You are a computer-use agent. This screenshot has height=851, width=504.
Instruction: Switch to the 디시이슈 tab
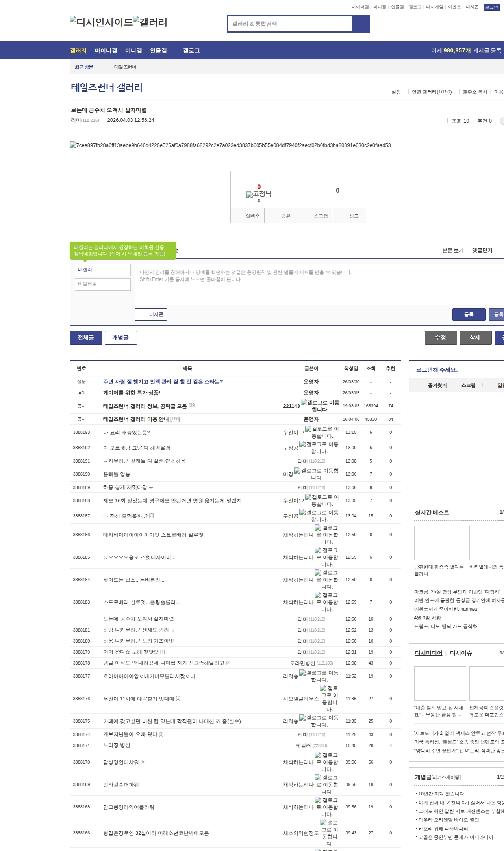point(461,653)
